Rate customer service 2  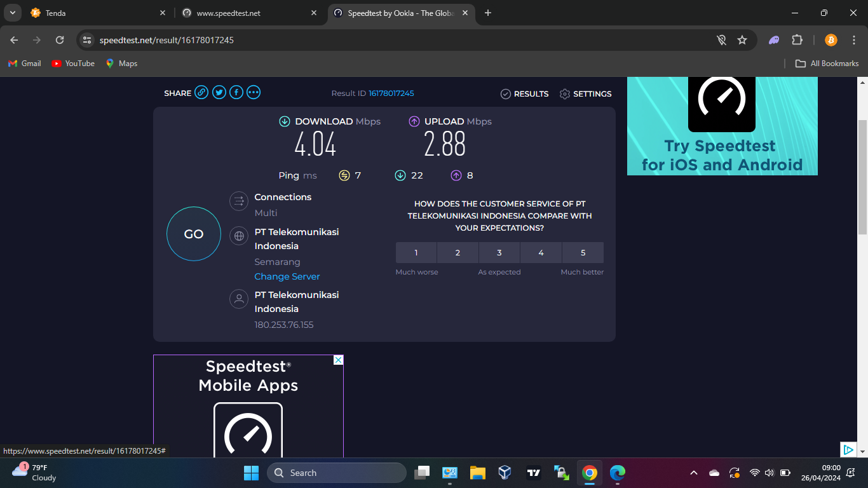coord(458,253)
